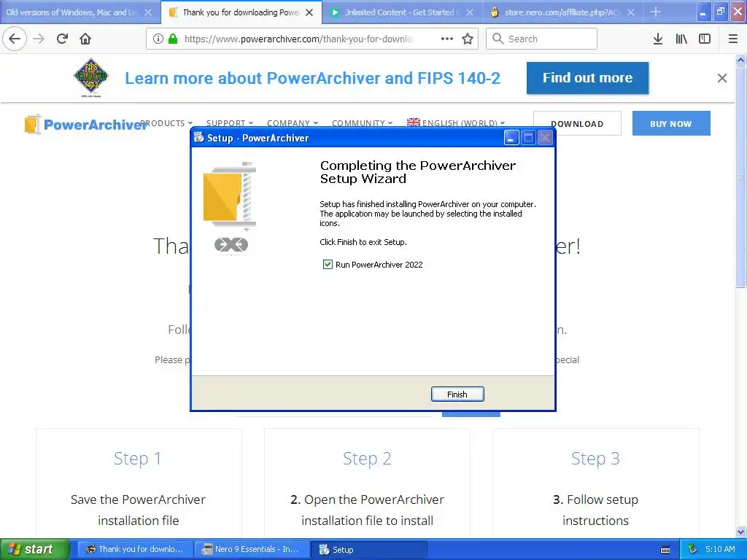Click the page scrollbar down arrow
The width and height of the screenshot is (747, 560).
[x=740, y=532]
